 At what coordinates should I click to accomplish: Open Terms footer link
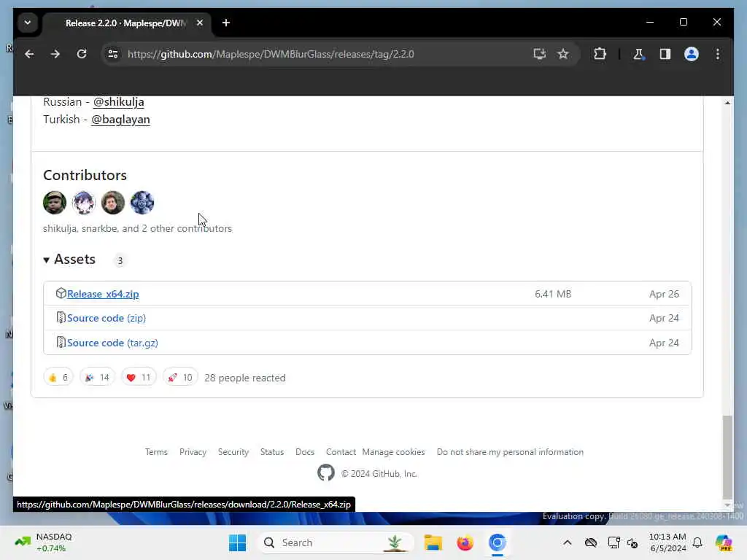156,452
